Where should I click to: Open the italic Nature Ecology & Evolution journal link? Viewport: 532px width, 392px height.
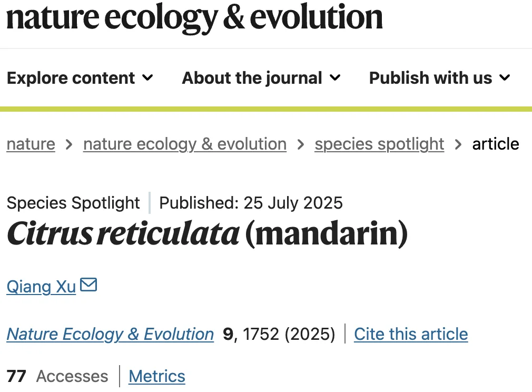[x=110, y=334]
